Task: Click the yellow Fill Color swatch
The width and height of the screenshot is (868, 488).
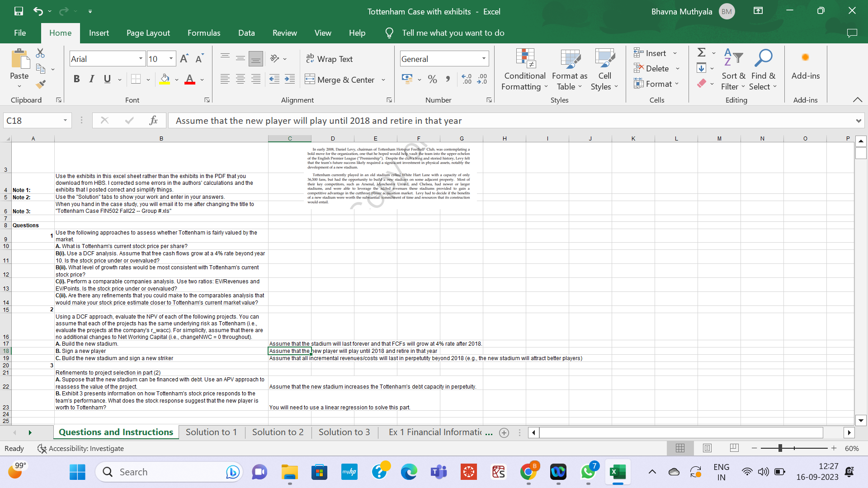Action: (165, 80)
